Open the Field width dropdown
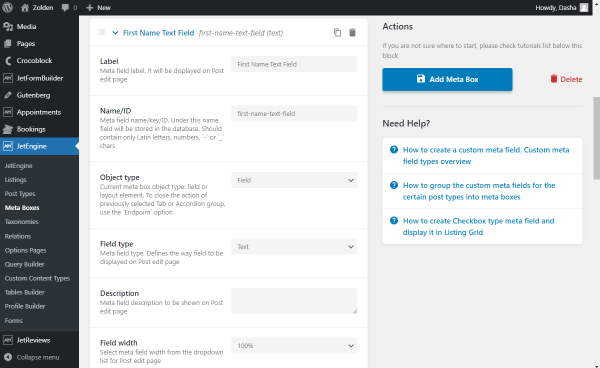600x368 pixels. pyautogui.click(x=294, y=345)
